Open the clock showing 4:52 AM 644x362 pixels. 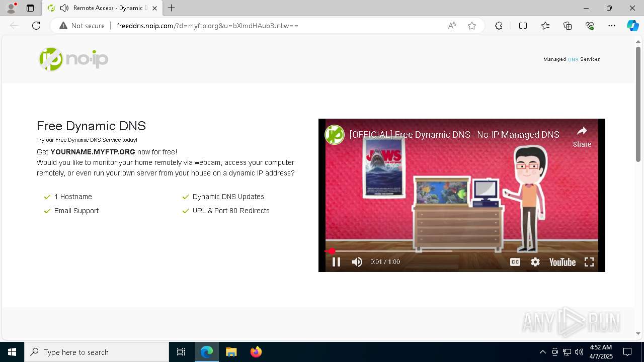pyautogui.click(x=601, y=352)
